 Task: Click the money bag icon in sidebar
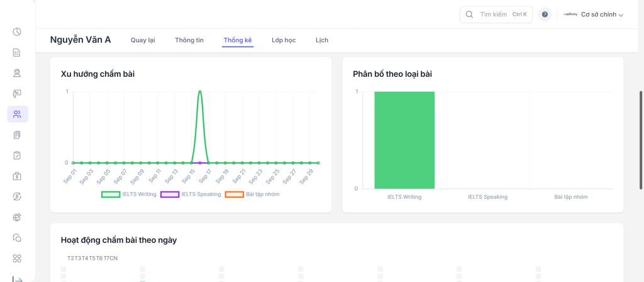coord(17,176)
